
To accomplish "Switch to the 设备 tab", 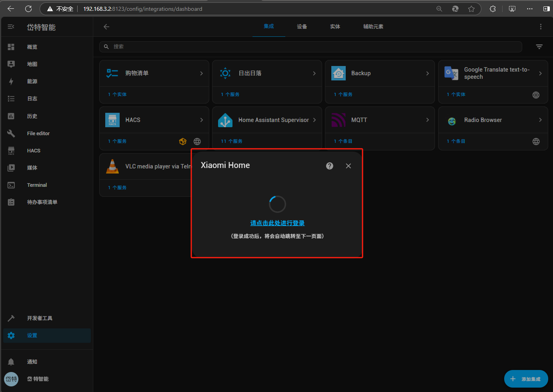I will (x=302, y=27).
